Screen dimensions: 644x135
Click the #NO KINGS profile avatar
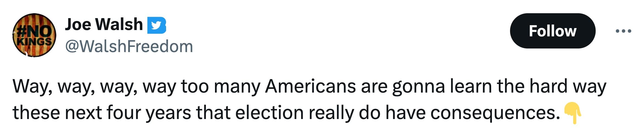[34, 35]
